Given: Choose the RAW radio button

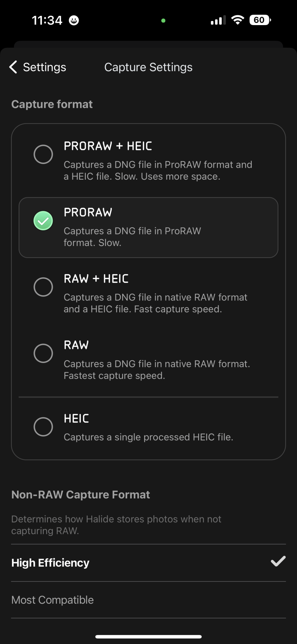Looking at the screenshot, I should click(43, 353).
